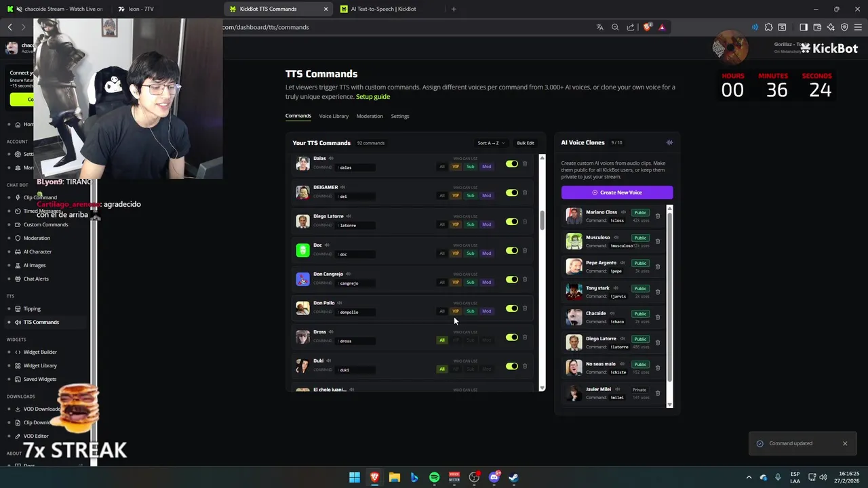Open Tipping in the sidebar
868x488 pixels.
[x=32, y=308]
